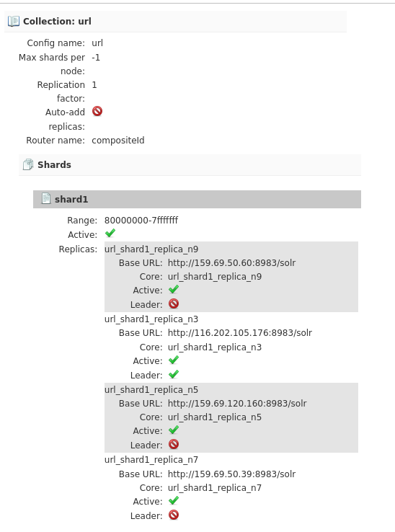
Task: Collapse the url_shard1_replica_n9 entry
Action: 151,249
